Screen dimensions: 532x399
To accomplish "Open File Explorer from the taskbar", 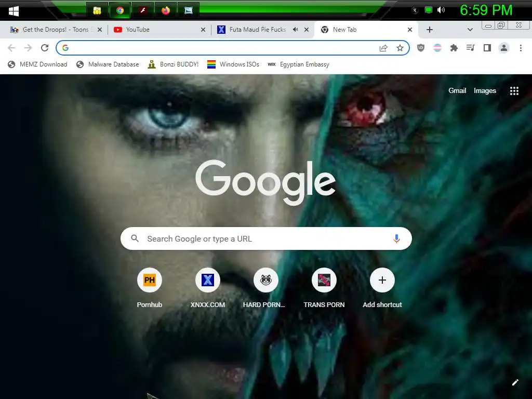I will [x=97, y=10].
